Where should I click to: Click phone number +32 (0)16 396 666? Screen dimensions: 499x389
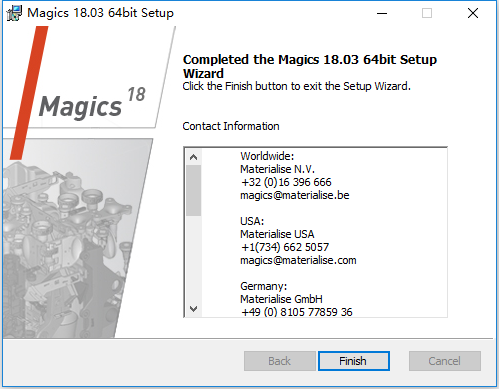(x=286, y=182)
